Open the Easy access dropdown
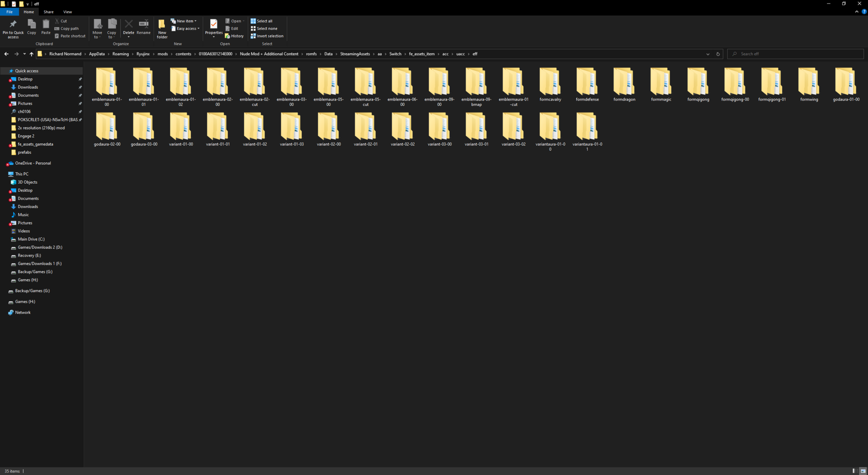This screenshot has height=475, width=868. 185,28
